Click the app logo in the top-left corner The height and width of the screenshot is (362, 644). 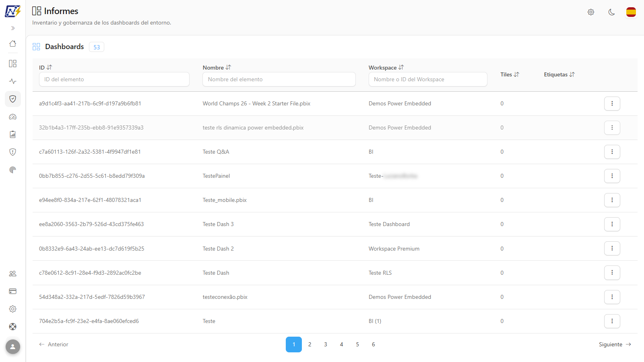pyautogui.click(x=13, y=11)
